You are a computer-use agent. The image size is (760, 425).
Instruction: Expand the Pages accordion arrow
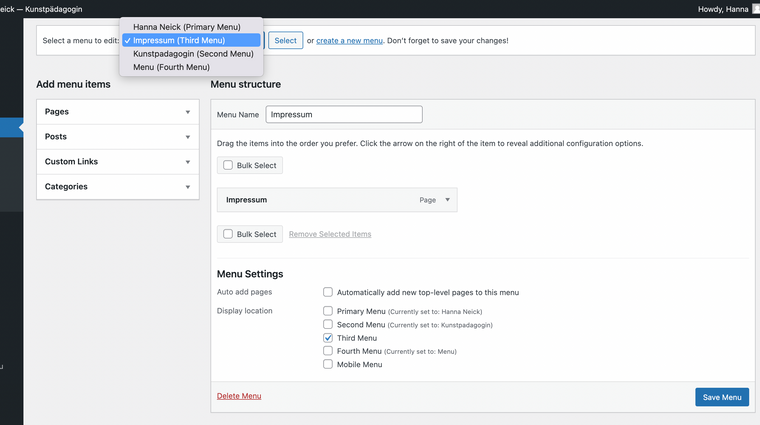pos(187,112)
